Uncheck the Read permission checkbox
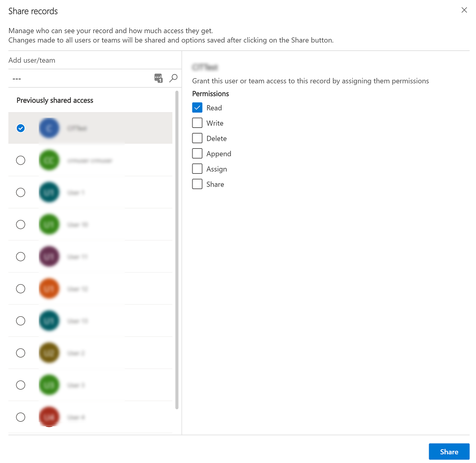The image size is (476, 463). point(197,107)
